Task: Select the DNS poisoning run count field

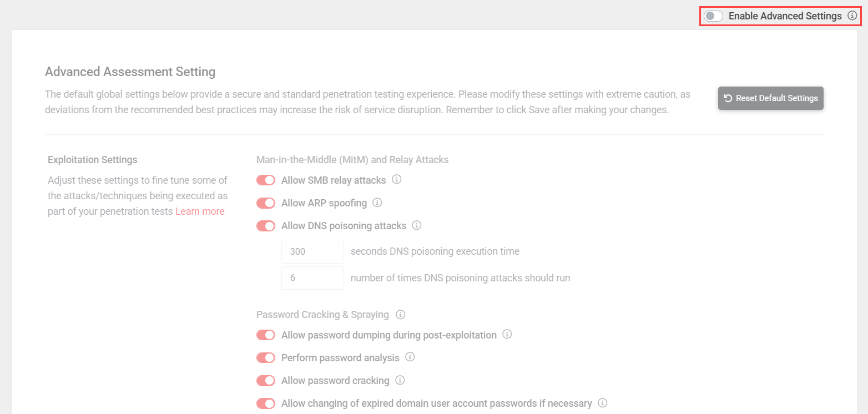Action: click(x=312, y=278)
